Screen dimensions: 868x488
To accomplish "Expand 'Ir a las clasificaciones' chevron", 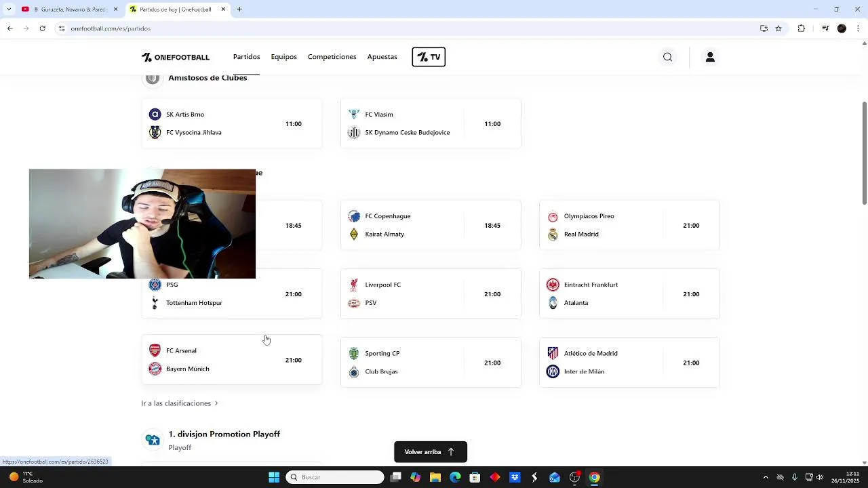I will click(216, 403).
